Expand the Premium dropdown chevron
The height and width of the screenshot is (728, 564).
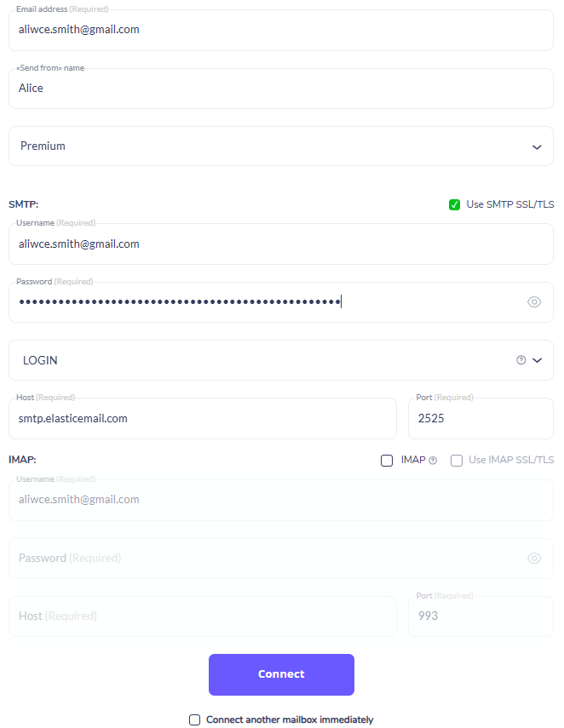[537, 147]
